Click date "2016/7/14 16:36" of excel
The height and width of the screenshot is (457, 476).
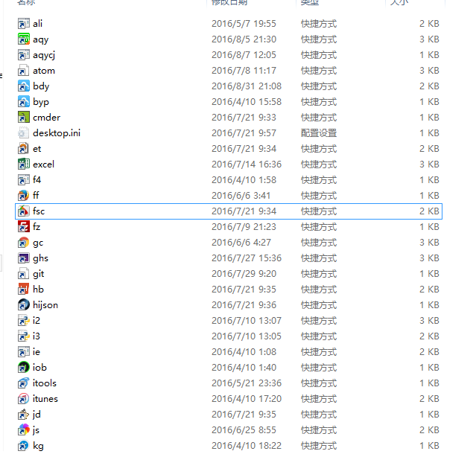[x=247, y=164]
